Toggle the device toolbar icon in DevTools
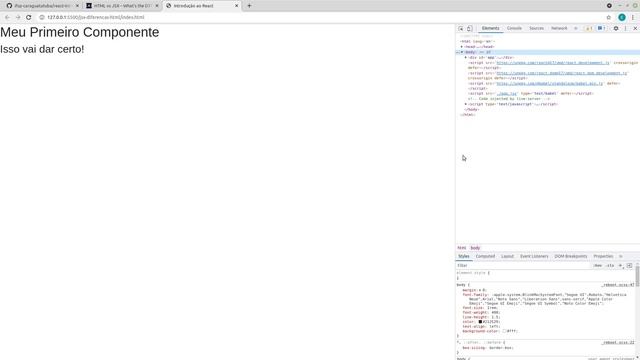The height and width of the screenshot is (360, 640). coord(469,29)
